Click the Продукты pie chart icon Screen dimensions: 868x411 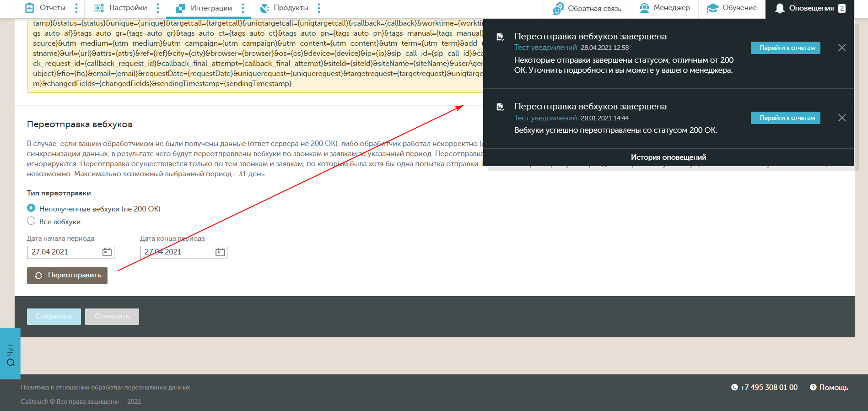coord(264,8)
